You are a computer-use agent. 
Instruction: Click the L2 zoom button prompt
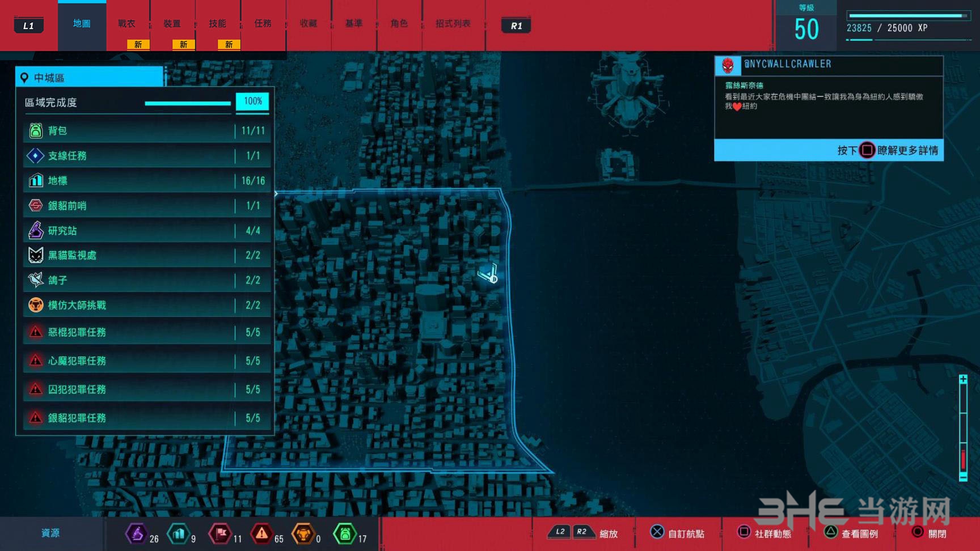click(560, 531)
